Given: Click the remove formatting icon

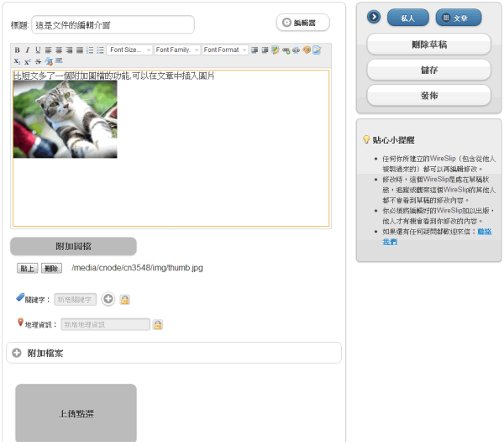Looking at the screenshot, I should (49, 61).
